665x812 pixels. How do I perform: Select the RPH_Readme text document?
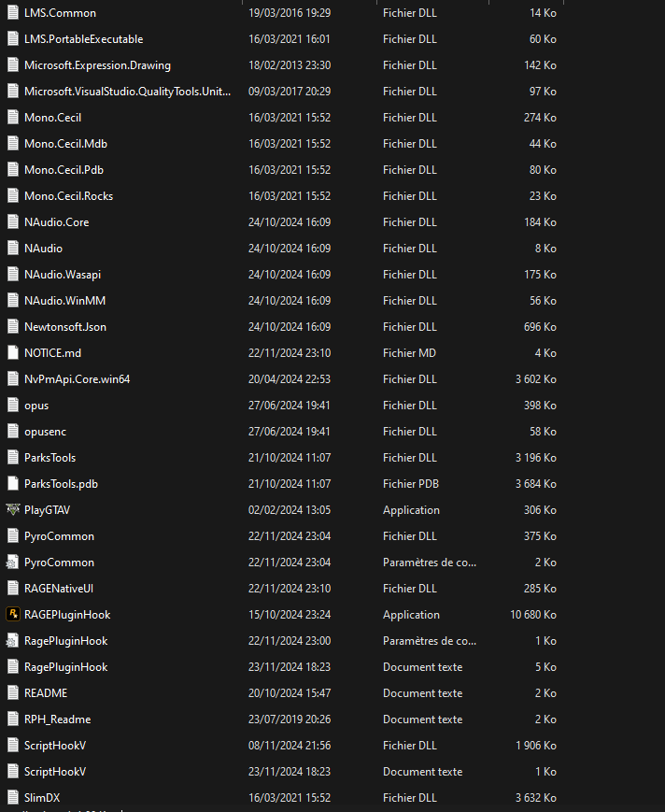57,719
